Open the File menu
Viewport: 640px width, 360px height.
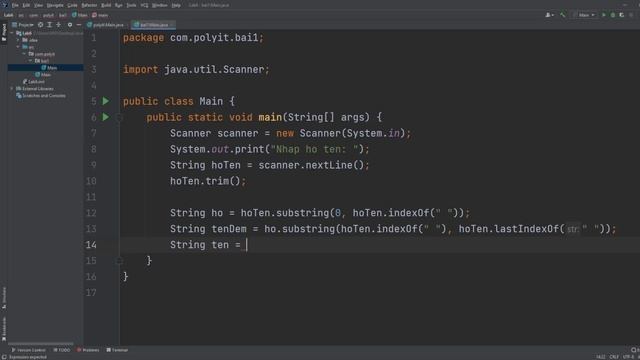tap(15, 5)
